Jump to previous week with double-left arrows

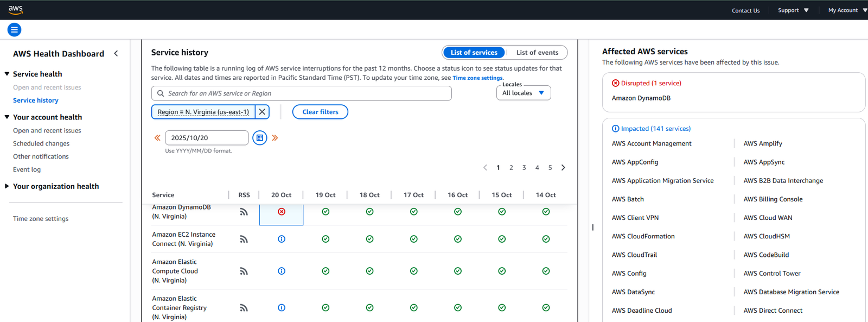[x=157, y=138]
